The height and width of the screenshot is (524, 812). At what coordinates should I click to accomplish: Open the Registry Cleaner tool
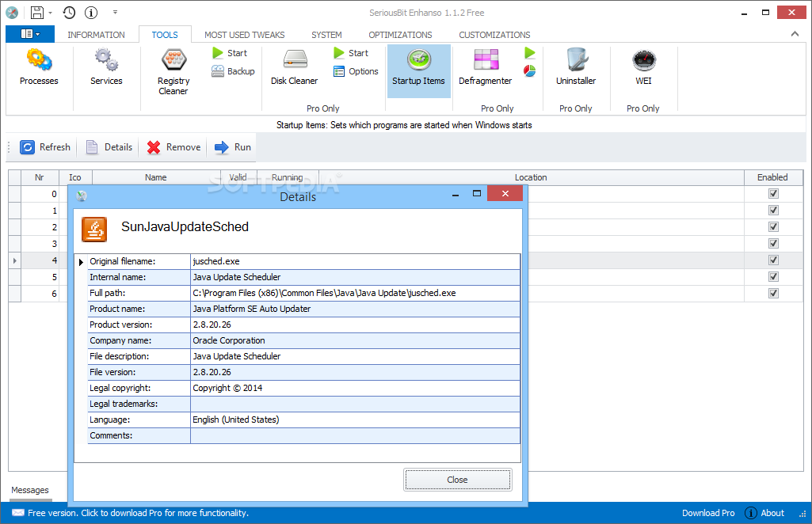[173, 72]
